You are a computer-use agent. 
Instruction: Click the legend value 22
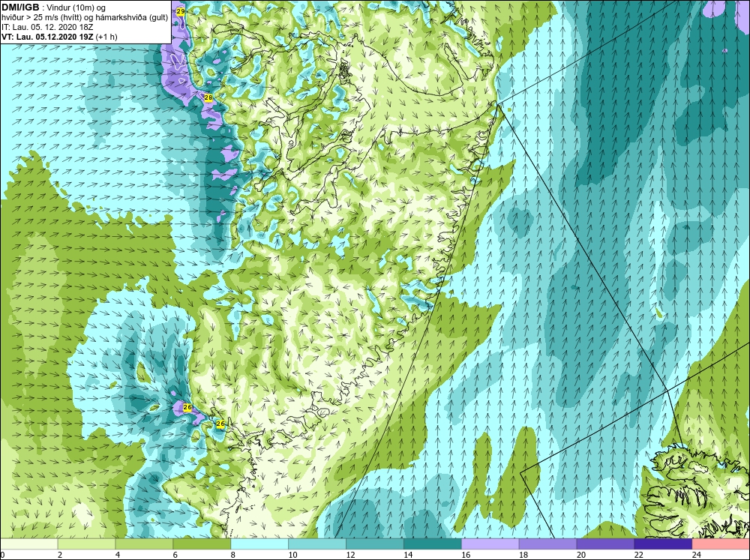click(x=638, y=555)
